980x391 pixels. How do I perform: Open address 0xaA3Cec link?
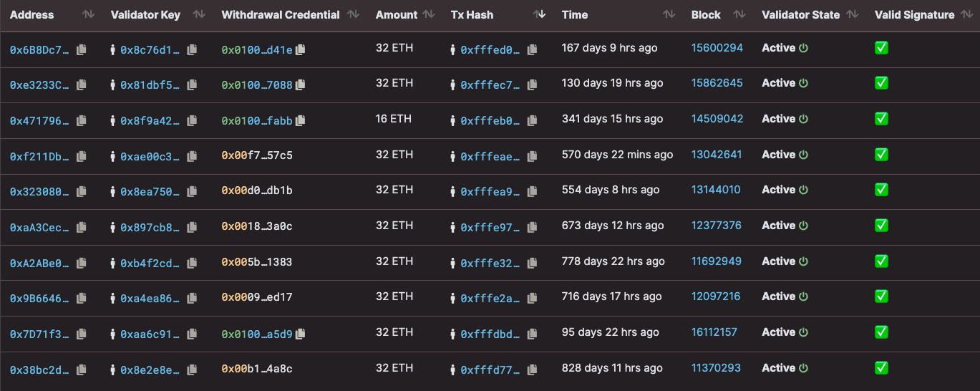pyautogui.click(x=40, y=227)
